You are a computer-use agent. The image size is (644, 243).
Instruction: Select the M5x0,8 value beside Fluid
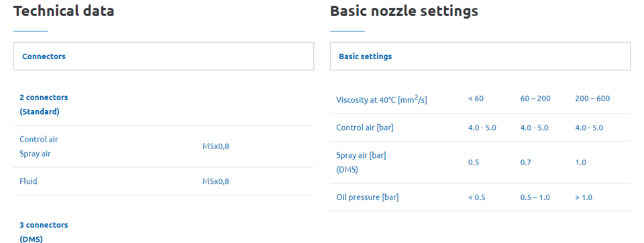[216, 181]
